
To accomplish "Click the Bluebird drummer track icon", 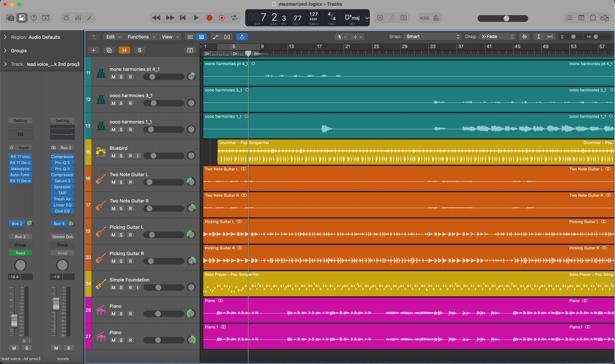I will (x=101, y=152).
